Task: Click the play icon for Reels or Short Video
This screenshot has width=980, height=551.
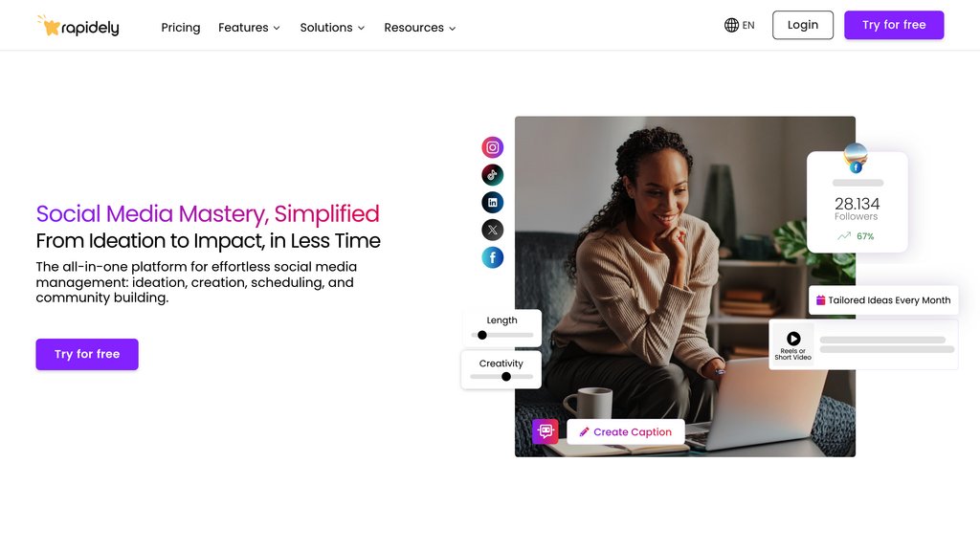Action: coord(793,339)
